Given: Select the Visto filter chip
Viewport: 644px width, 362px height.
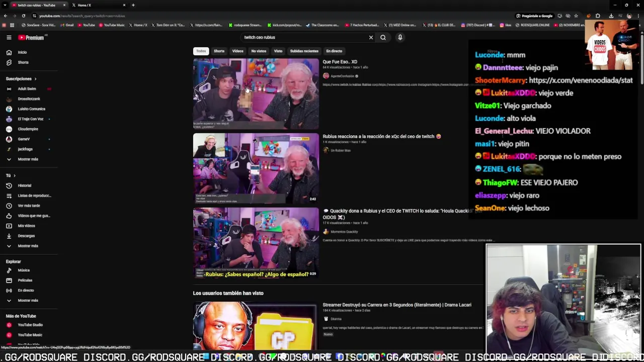Looking at the screenshot, I should coord(278,51).
